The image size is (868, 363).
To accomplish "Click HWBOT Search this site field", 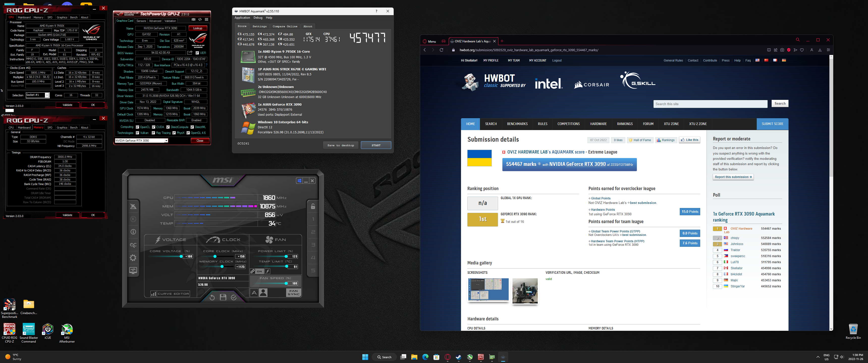I will coord(710,104).
